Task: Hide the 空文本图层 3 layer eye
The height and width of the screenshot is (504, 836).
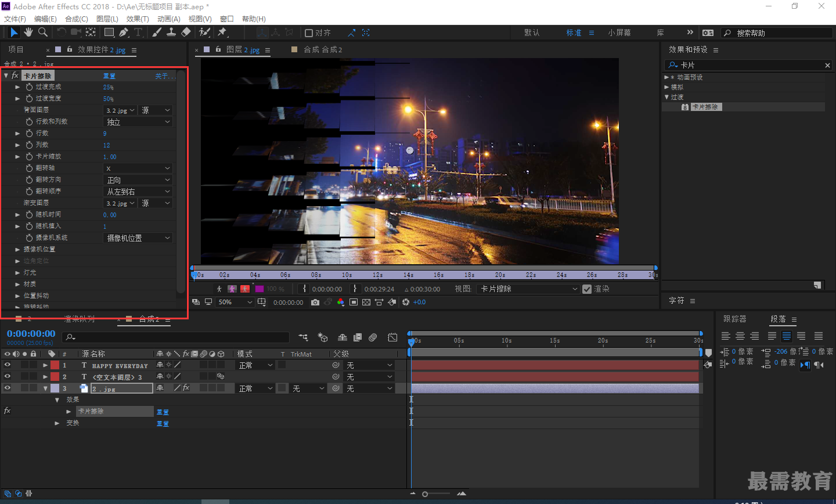Action: tap(8, 377)
